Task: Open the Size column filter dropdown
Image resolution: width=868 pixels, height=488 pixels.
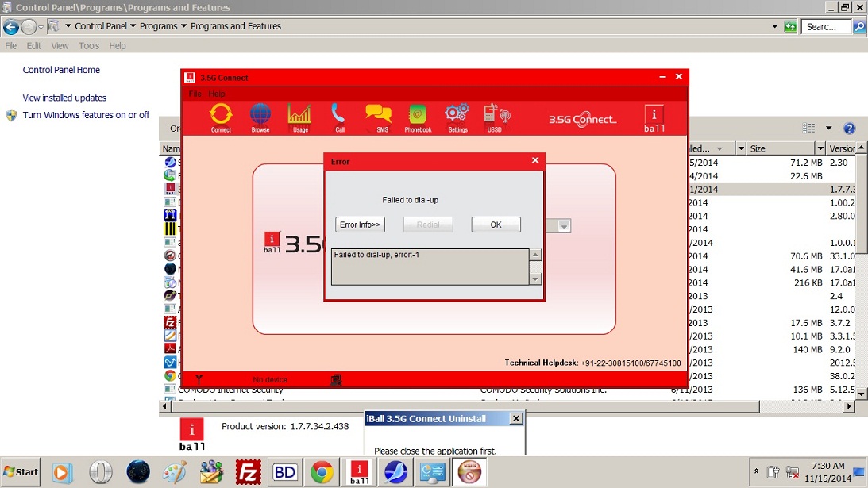Action: (x=820, y=148)
